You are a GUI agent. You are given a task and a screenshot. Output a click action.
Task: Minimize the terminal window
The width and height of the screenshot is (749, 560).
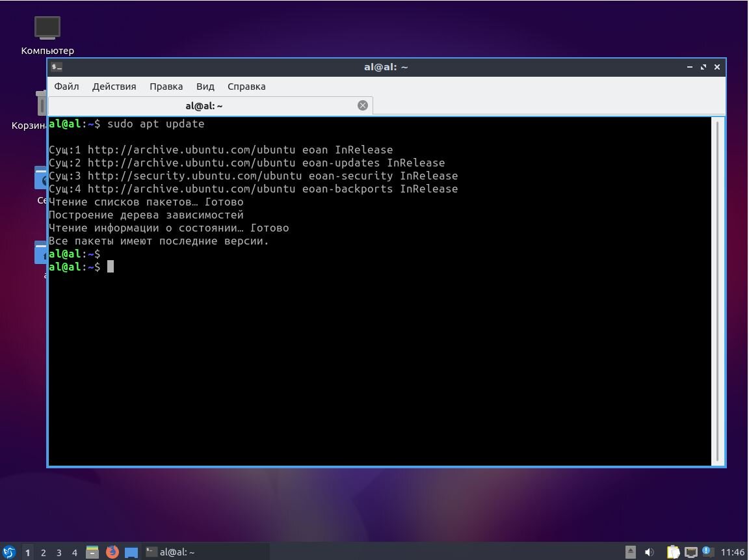(x=690, y=67)
